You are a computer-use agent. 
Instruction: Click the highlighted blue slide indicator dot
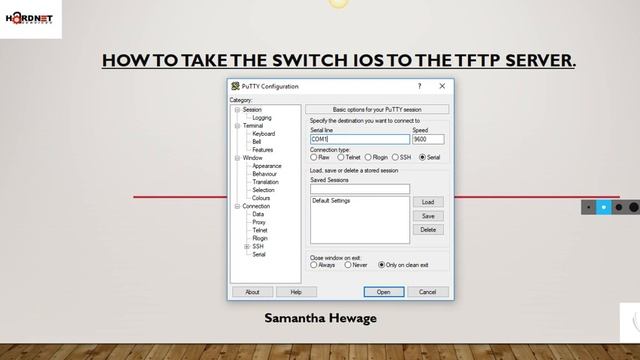(x=604, y=207)
